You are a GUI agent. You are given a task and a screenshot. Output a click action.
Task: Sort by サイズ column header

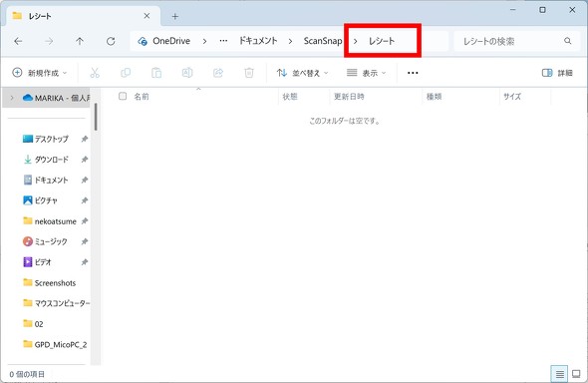point(512,97)
